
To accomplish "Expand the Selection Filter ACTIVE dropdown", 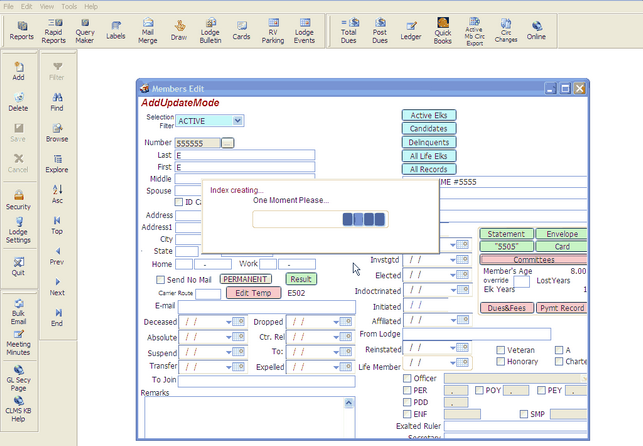I will click(237, 121).
